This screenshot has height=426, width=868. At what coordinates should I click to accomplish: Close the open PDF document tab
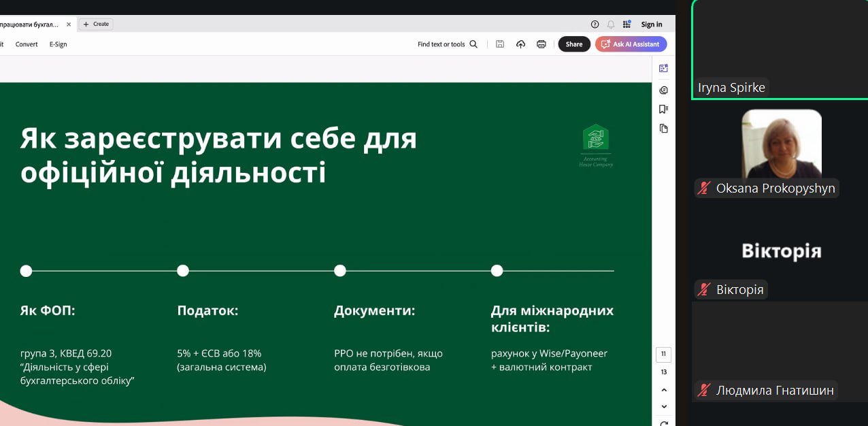(x=69, y=24)
